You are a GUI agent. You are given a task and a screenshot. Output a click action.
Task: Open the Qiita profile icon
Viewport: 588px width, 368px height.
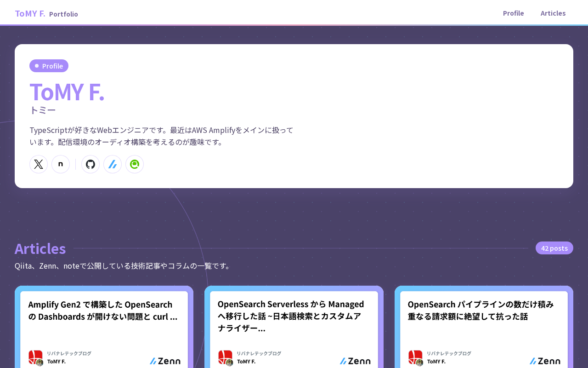[135, 164]
